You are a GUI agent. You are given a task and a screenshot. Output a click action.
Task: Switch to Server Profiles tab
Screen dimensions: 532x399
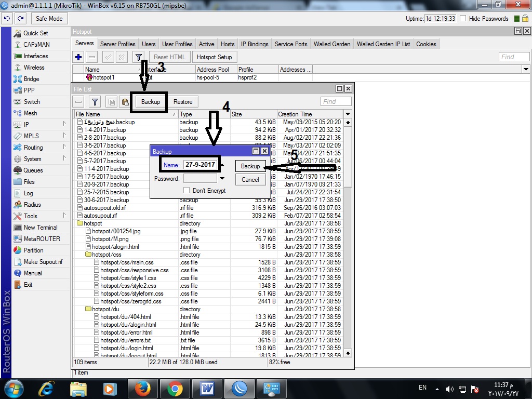click(118, 44)
